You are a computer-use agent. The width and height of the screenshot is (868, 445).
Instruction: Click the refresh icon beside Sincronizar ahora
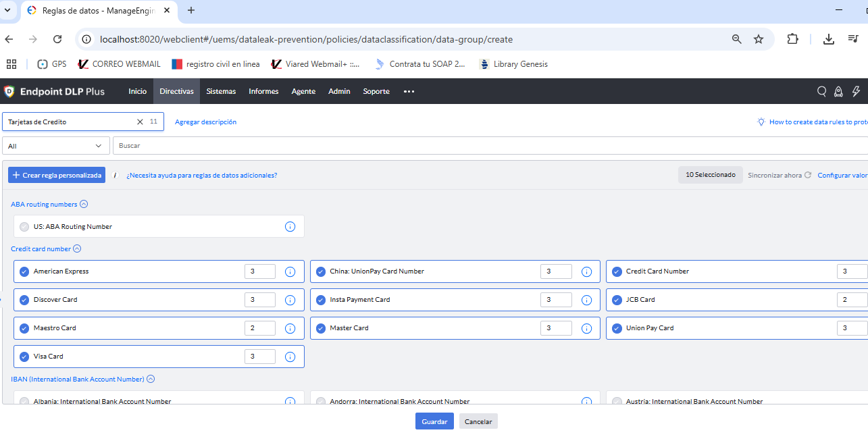(x=808, y=175)
